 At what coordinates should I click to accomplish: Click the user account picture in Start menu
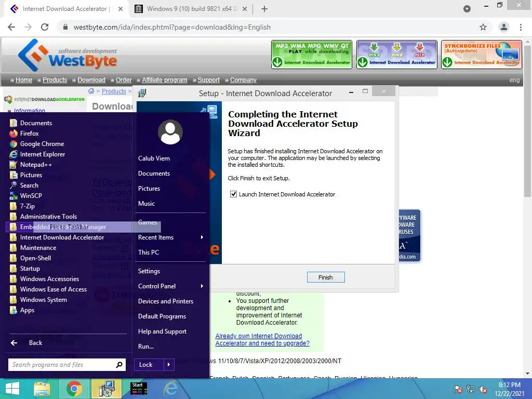(170, 132)
